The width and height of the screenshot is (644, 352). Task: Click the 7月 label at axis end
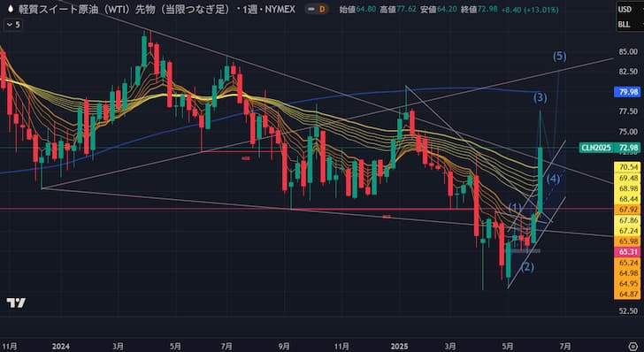tap(565, 346)
